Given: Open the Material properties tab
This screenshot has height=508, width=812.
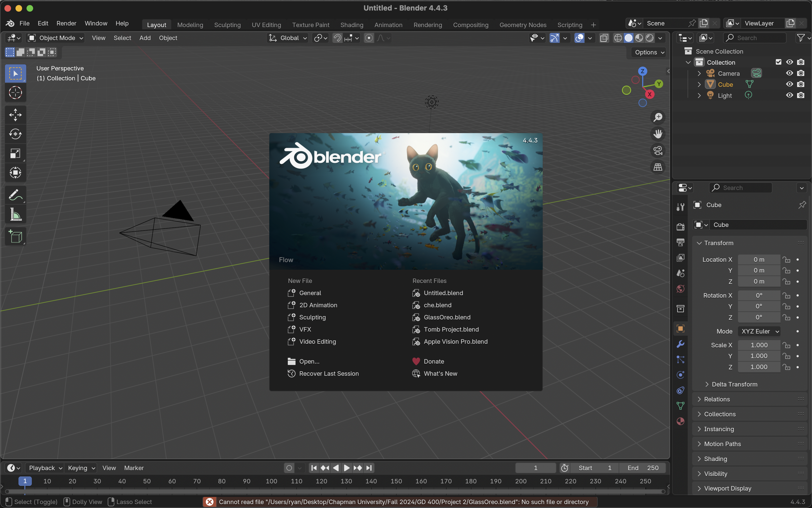Looking at the screenshot, I should pyautogui.click(x=680, y=421).
